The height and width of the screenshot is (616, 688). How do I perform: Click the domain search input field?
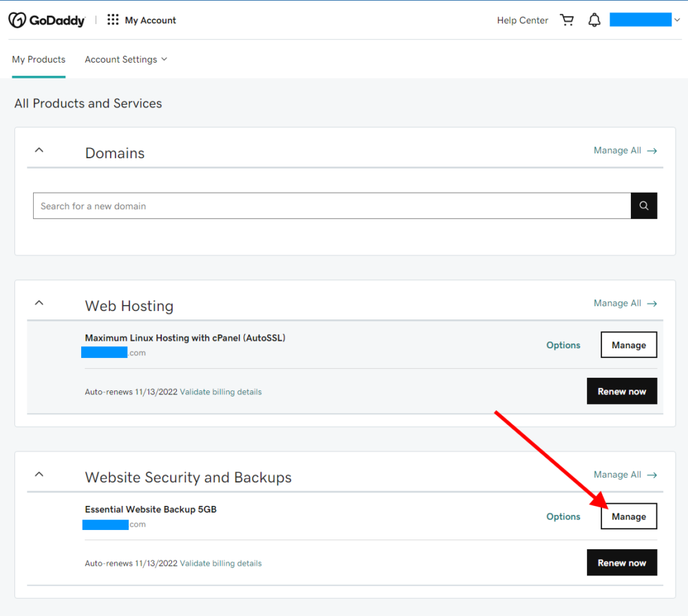pyautogui.click(x=275, y=205)
